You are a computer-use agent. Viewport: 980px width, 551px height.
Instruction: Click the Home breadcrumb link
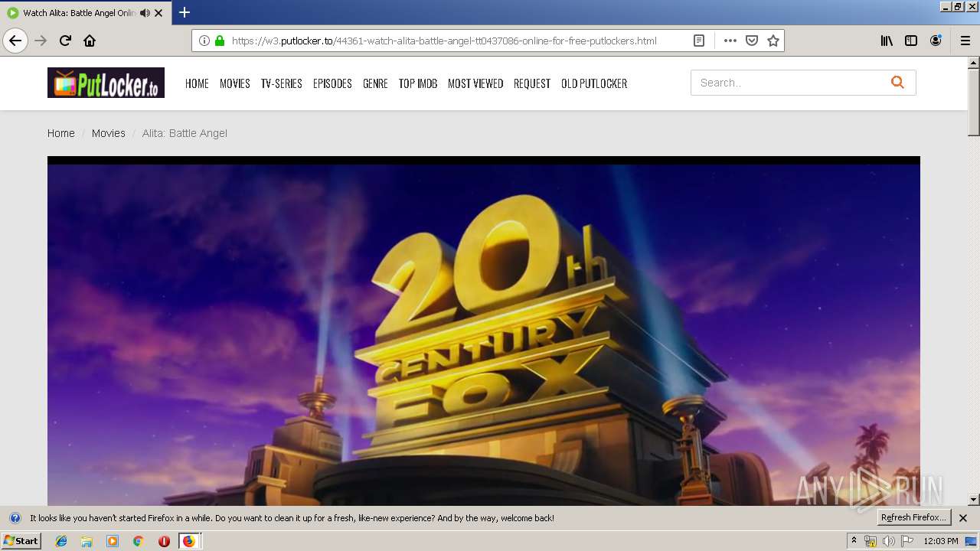61,133
